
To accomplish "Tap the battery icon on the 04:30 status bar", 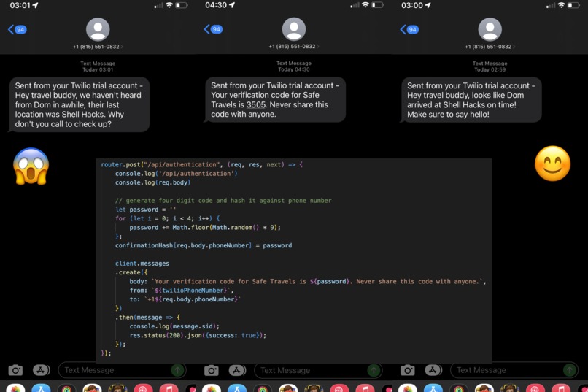I will (378, 5).
